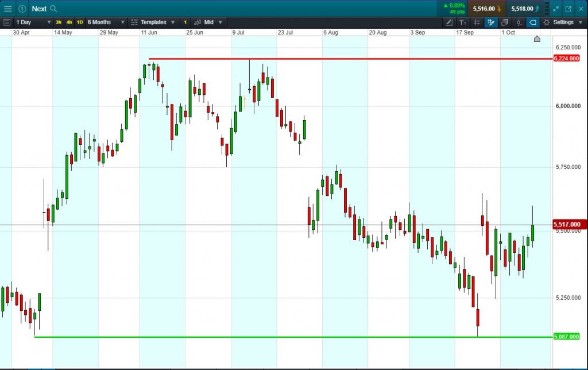This screenshot has width=588, height=370.
Task: Collapse chart using inward arrows icon
Action: [x=556, y=8]
